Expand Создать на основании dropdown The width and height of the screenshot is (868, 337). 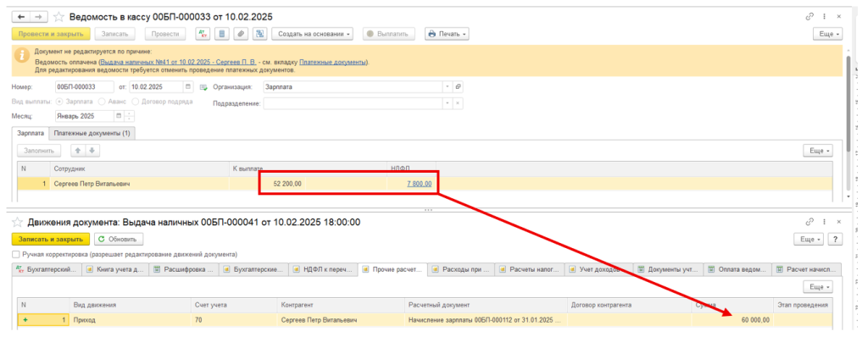point(313,34)
